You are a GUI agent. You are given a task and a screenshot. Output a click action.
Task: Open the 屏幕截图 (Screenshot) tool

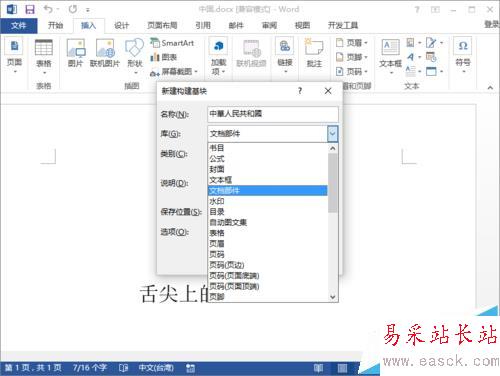174,72
